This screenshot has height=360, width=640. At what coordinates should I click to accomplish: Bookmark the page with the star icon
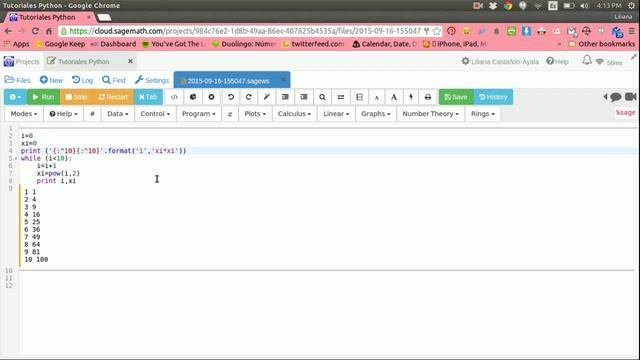click(437, 31)
